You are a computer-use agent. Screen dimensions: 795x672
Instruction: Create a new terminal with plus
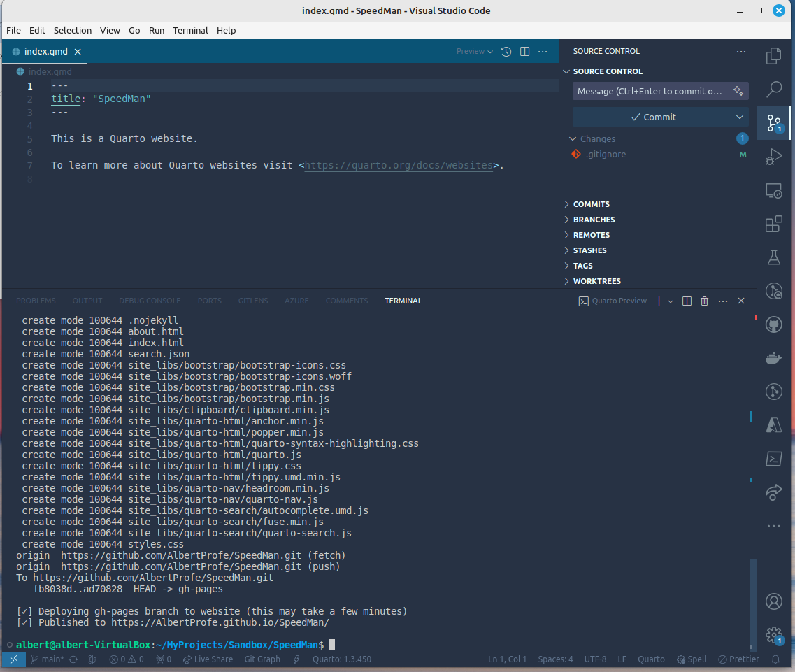pyautogui.click(x=659, y=301)
